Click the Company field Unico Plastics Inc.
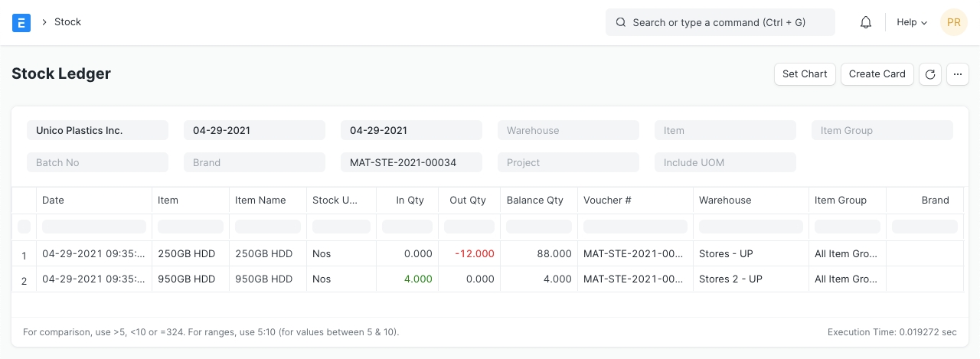Image resolution: width=980 pixels, height=359 pixels. pyautogui.click(x=97, y=130)
